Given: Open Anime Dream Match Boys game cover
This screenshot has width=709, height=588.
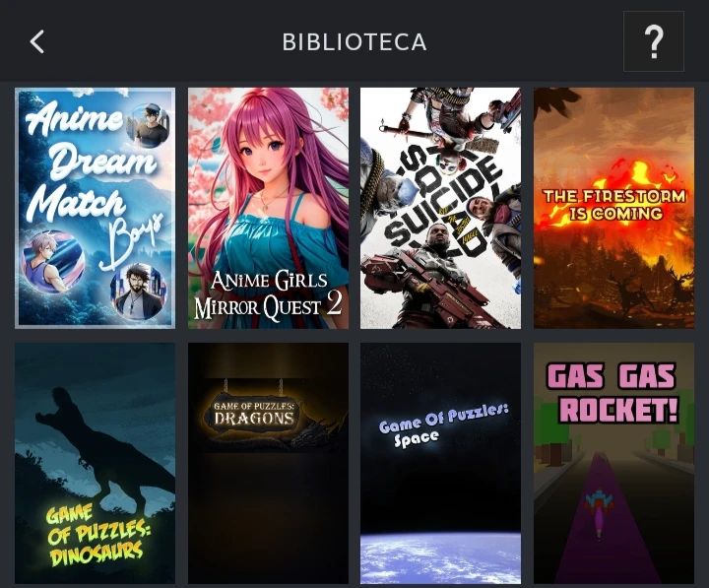Looking at the screenshot, I should point(95,208).
